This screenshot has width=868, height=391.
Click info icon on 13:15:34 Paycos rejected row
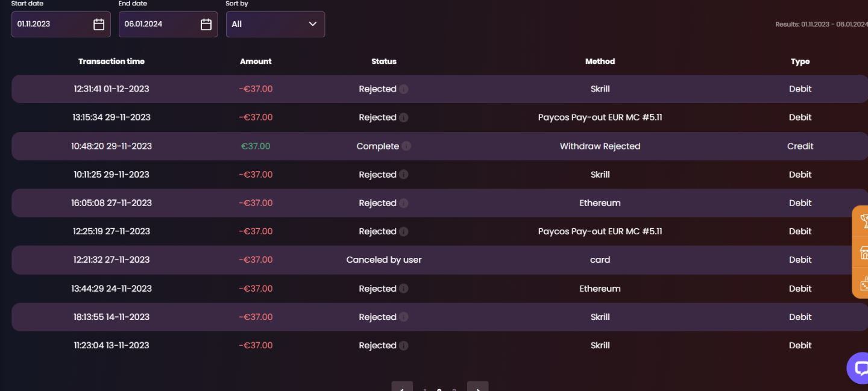(404, 117)
